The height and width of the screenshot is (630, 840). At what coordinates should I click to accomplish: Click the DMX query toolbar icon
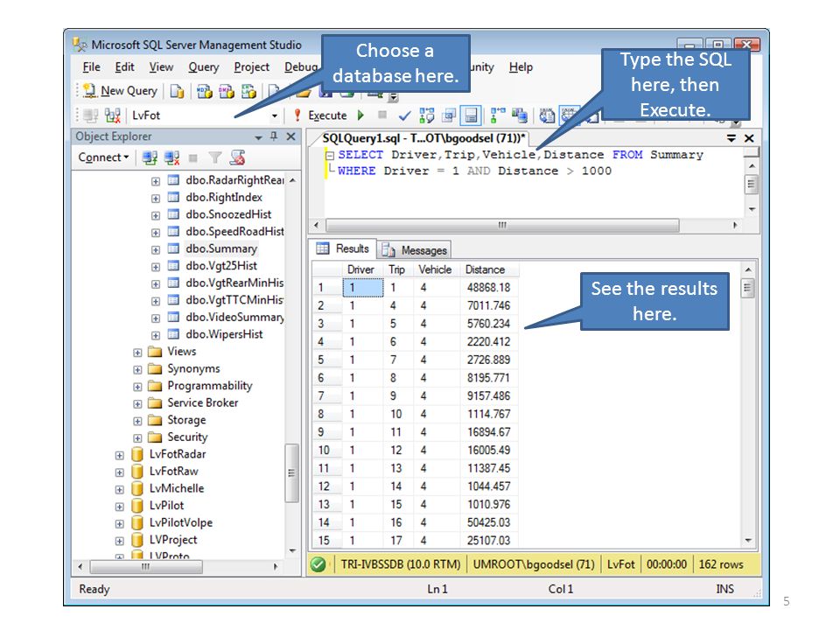226,92
